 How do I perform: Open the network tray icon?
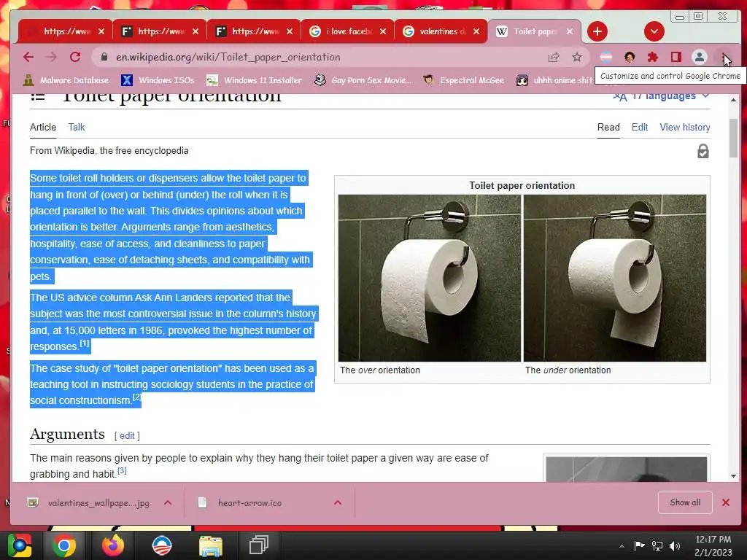coord(657,545)
